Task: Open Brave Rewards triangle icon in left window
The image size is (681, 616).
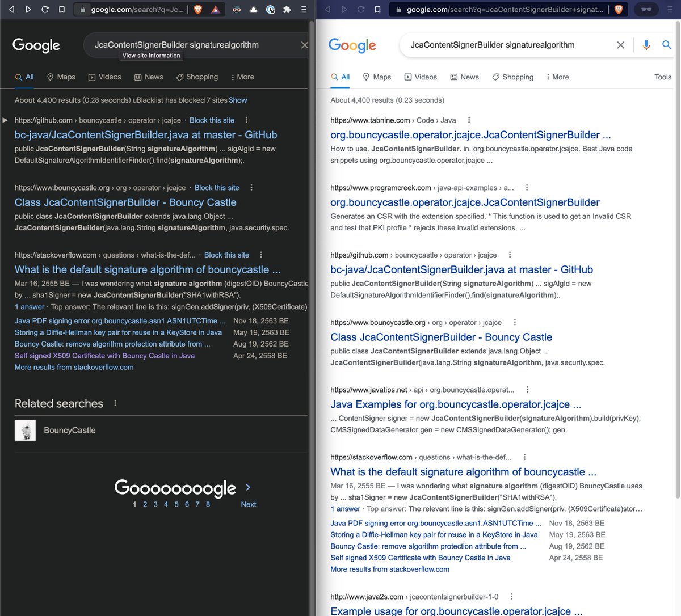Action: coord(216,9)
